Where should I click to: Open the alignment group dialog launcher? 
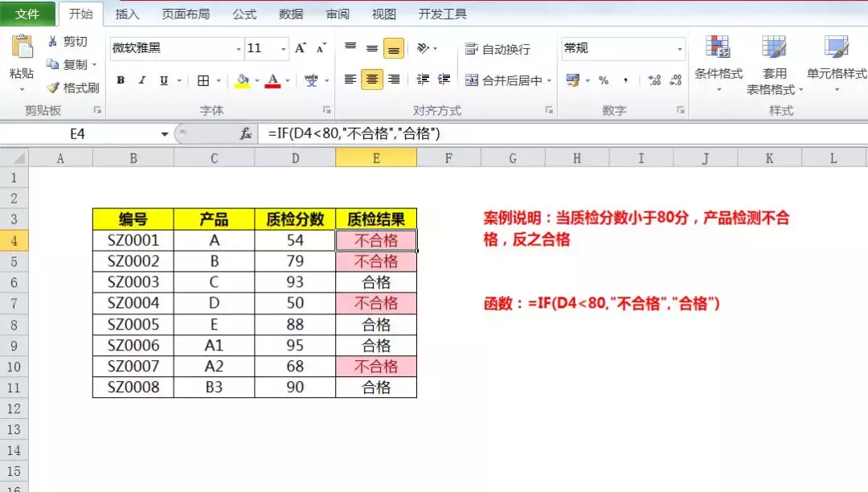point(549,110)
